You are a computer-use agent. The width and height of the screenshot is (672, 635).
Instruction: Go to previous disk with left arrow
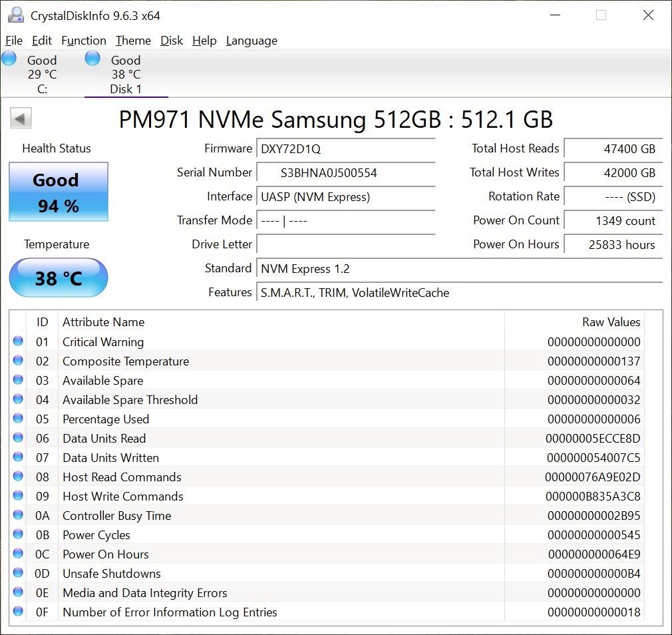[x=21, y=118]
